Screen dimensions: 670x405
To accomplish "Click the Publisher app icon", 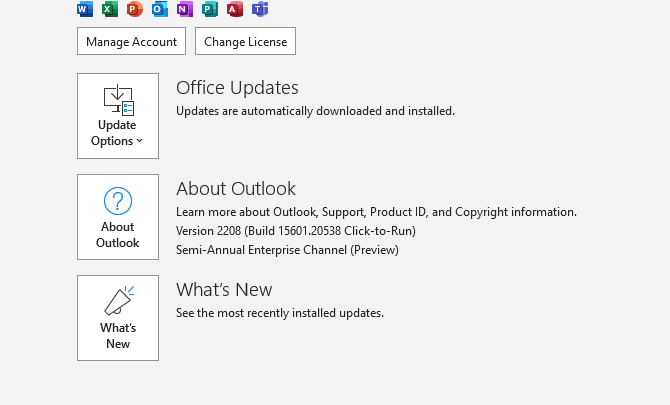I will click(210, 9).
